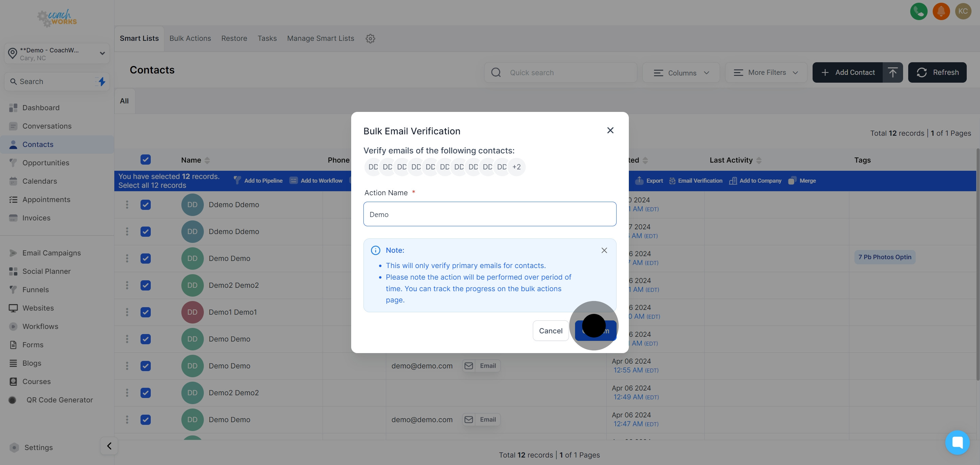Screen dimensions: 980x465
Task: Open the Opportunities section in the sidebar
Action: 45,162
